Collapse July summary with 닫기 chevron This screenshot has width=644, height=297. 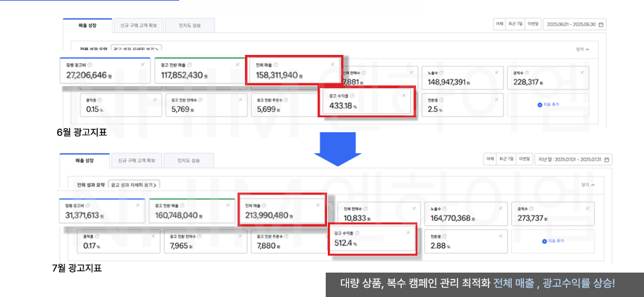click(588, 184)
